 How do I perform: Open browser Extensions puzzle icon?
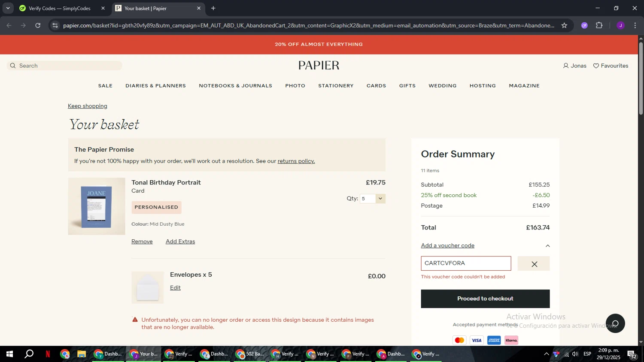599,26
